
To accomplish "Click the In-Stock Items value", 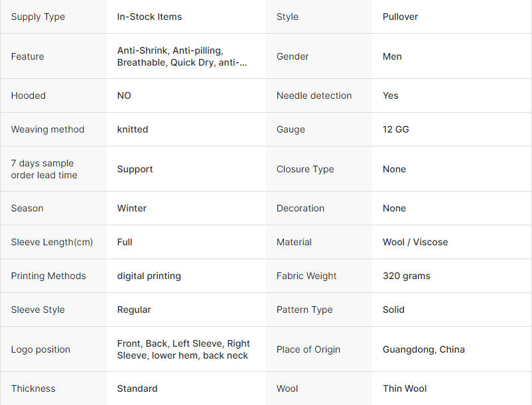I will (149, 17).
